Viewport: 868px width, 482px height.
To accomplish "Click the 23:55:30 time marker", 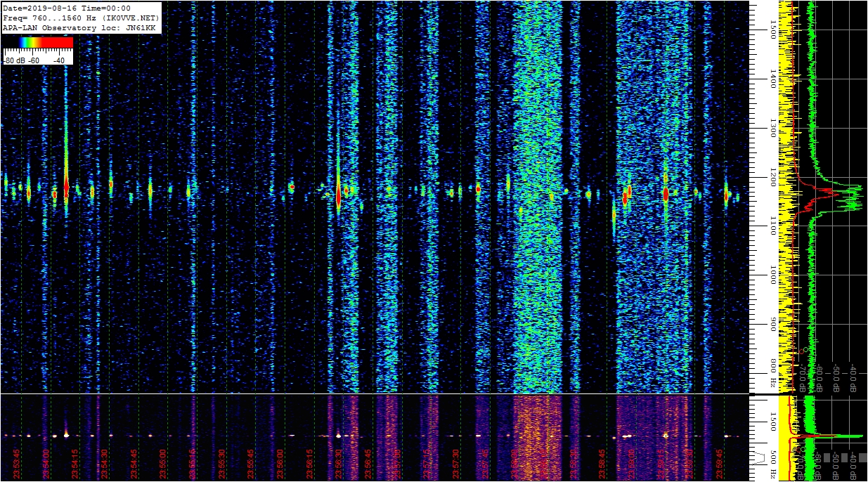I will [221, 464].
